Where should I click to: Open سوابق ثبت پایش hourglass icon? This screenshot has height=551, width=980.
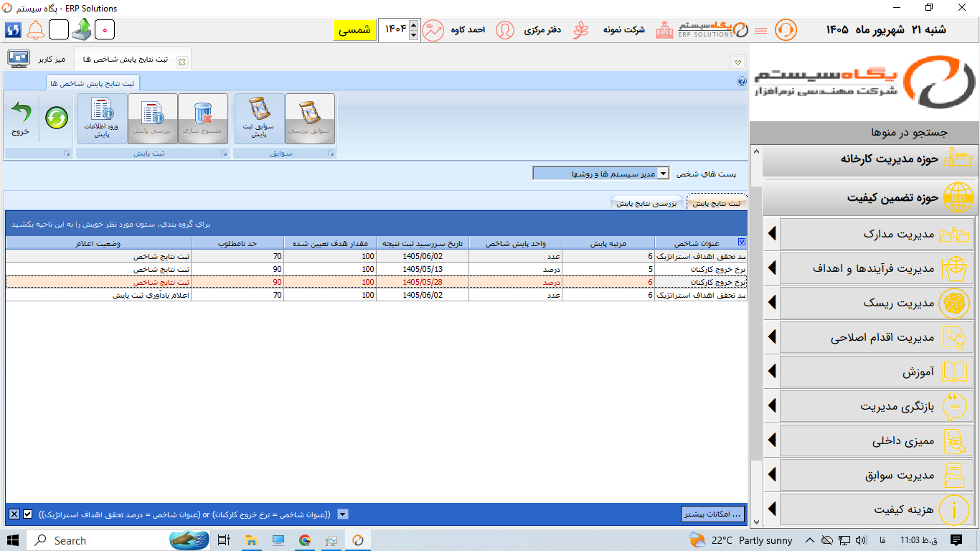[259, 118]
